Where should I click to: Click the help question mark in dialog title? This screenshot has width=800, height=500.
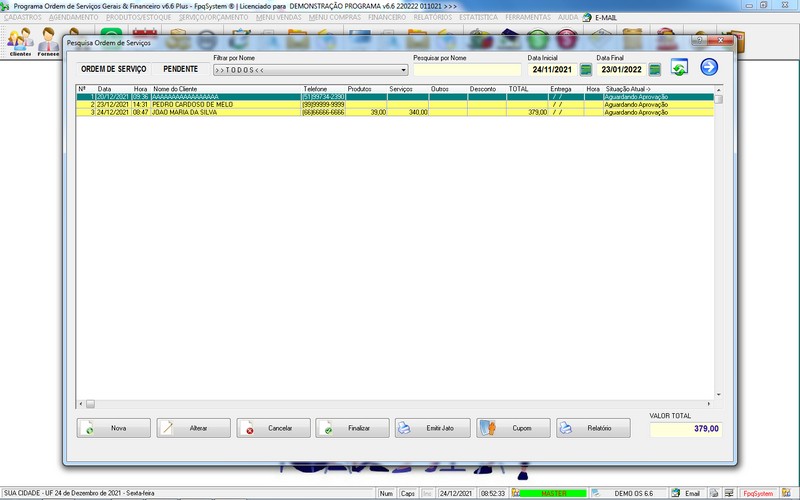(x=699, y=40)
